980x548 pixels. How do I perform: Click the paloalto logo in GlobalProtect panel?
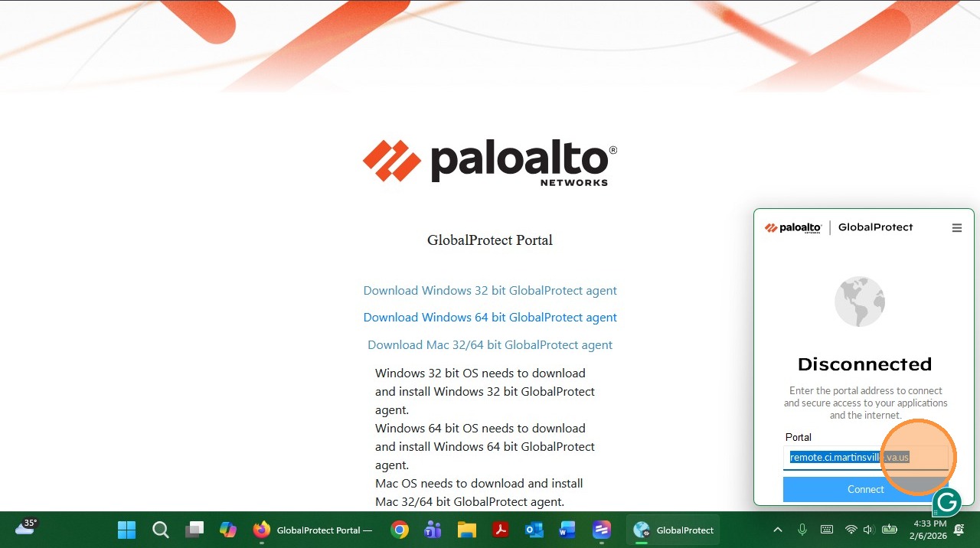[793, 228]
